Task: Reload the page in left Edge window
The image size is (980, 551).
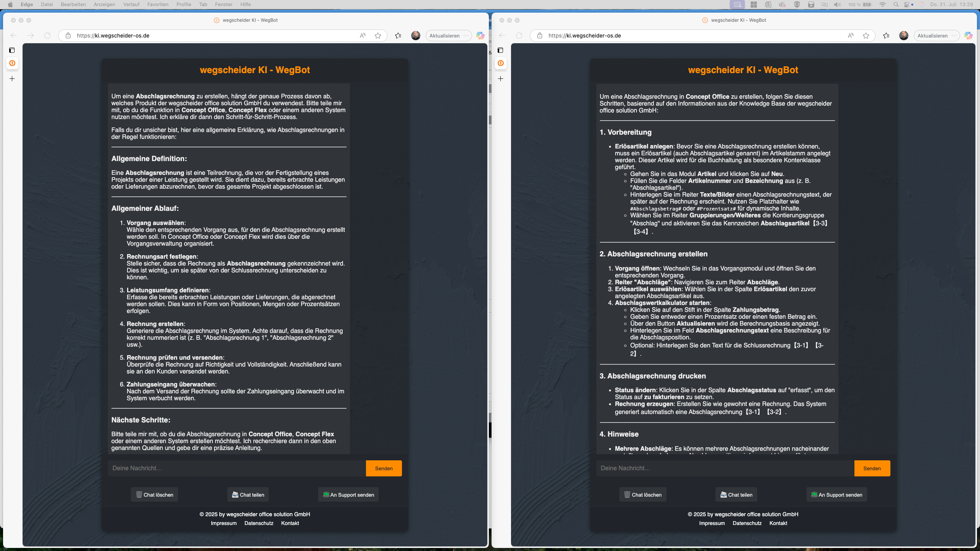Action: [47, 36]
